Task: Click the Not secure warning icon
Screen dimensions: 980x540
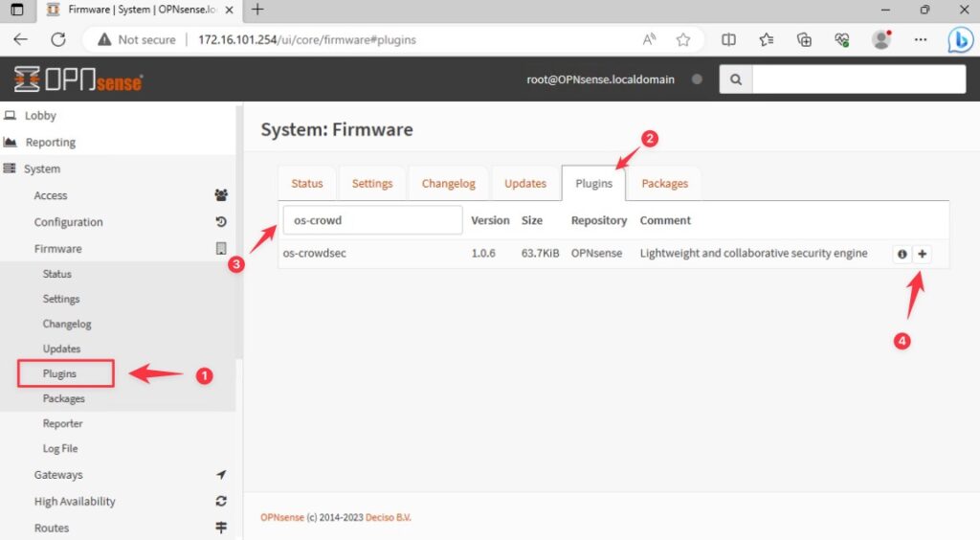Action: 104,39
